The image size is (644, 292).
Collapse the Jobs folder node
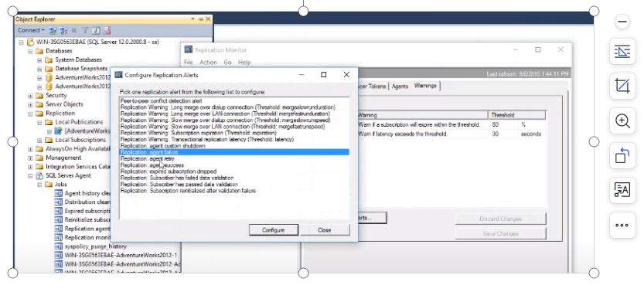point(39,185)
